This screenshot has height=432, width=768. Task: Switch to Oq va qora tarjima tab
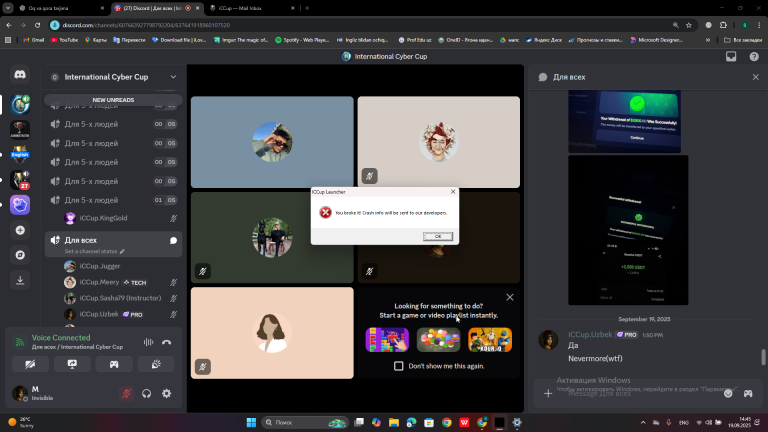coord(61,8)
